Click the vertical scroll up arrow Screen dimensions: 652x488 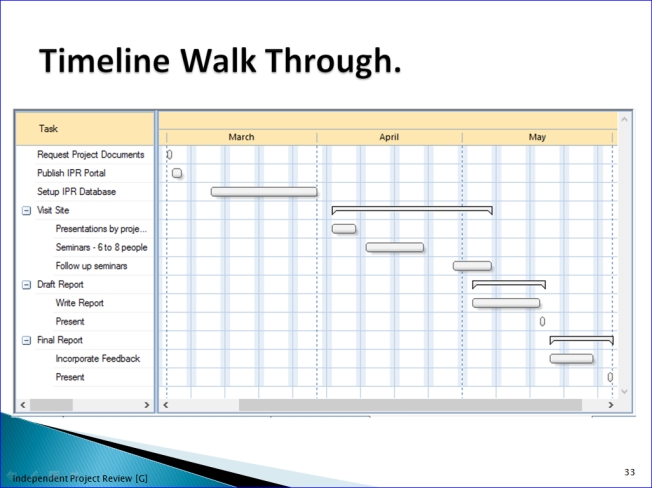point(625,119)
